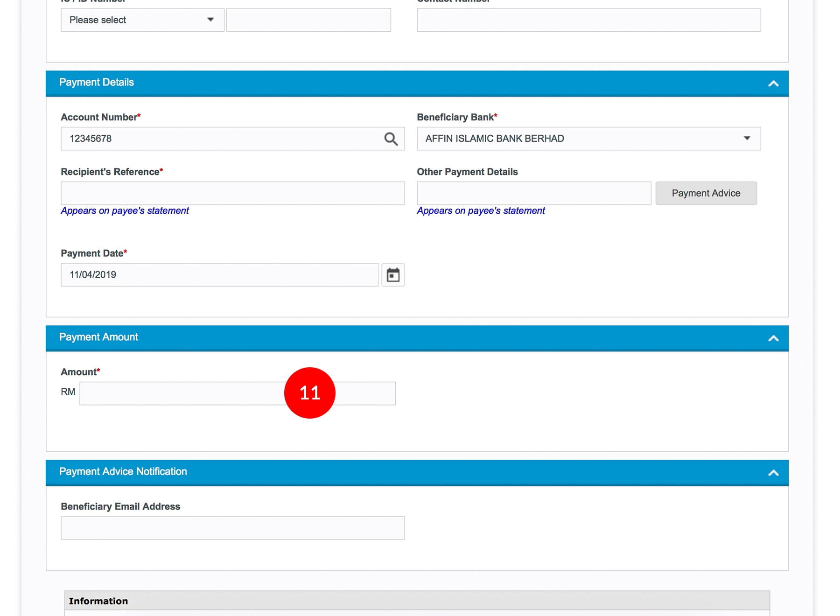Focus the Beneficiary Email Address field
This screenshot has height=616, width=840.
tap(232, 528)
